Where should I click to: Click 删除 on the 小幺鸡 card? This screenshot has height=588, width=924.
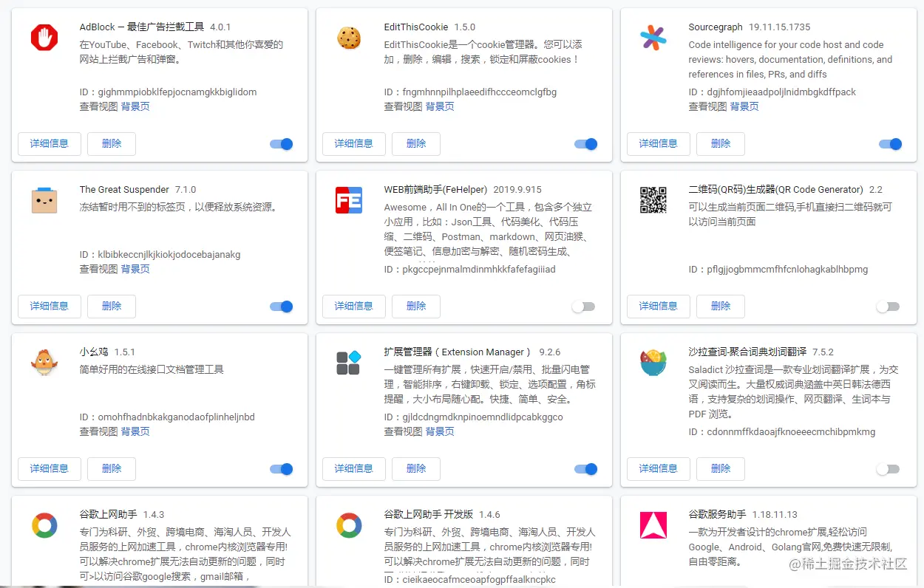pyautogui.click(x=112, y=469)
